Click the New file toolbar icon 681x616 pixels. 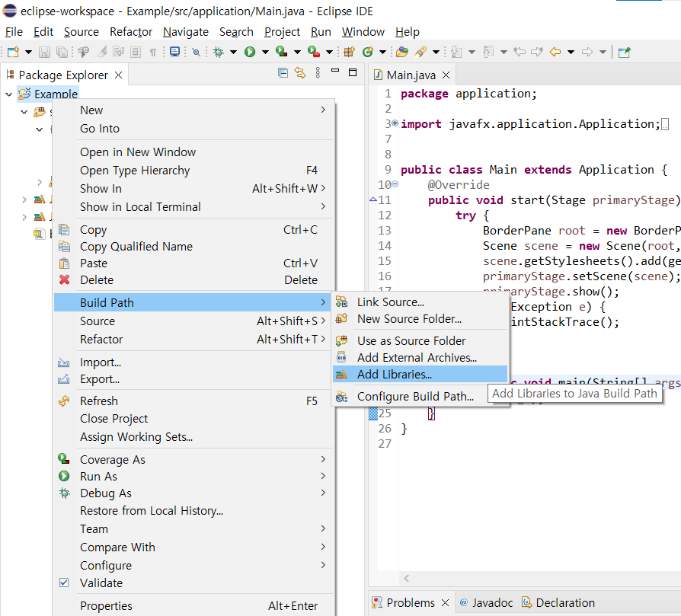(14, 52)
